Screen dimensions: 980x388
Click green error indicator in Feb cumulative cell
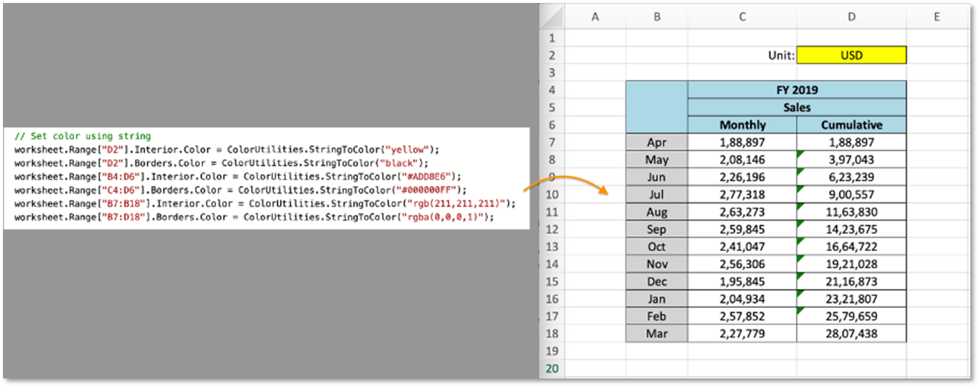coord(801,311)
